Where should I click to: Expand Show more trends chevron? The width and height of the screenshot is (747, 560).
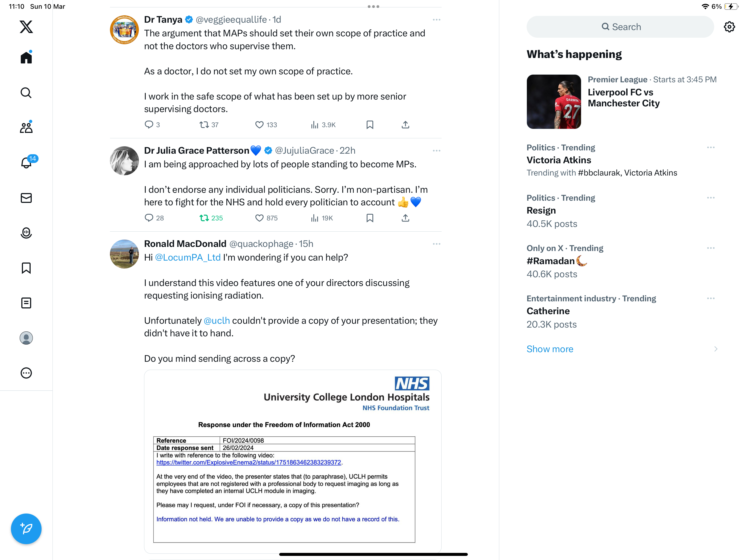pos(716,349)
